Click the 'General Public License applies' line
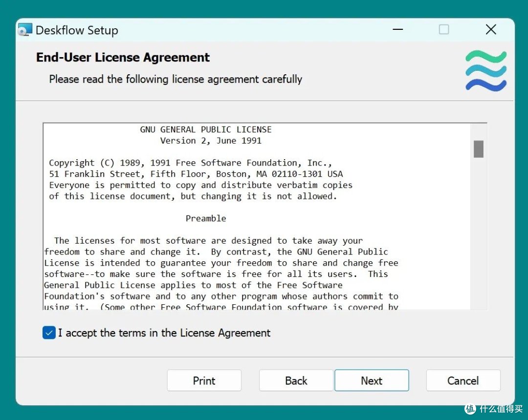Screen dimensions: 528x420 click(x=193, y=285)
